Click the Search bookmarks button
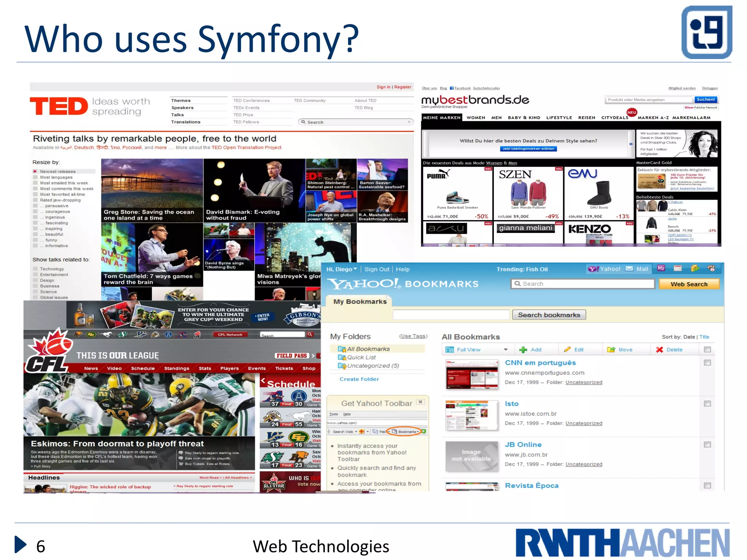The height and width of the screenshot is (560, 747). pyautogui.click(x=549, y=315)
